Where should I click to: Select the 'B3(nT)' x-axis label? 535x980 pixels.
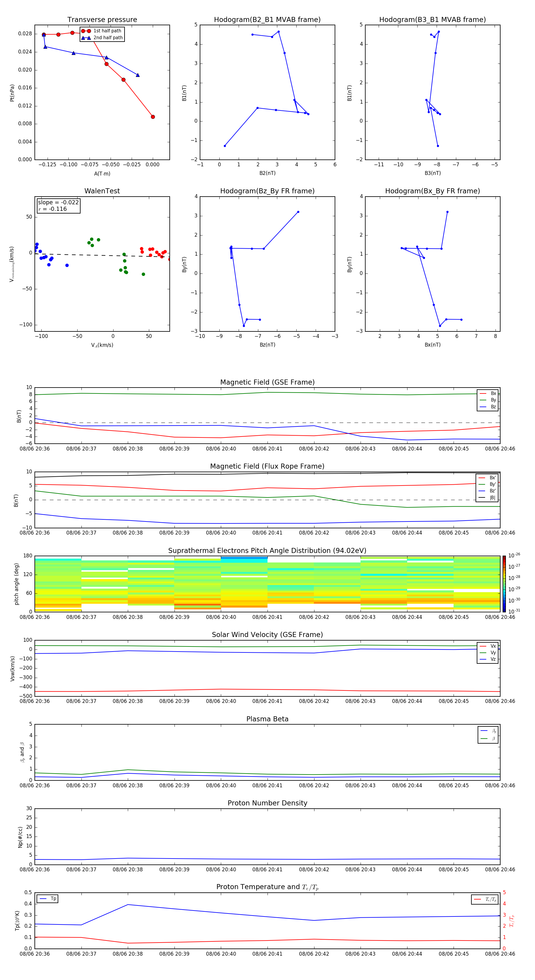(x=432, y=173)
